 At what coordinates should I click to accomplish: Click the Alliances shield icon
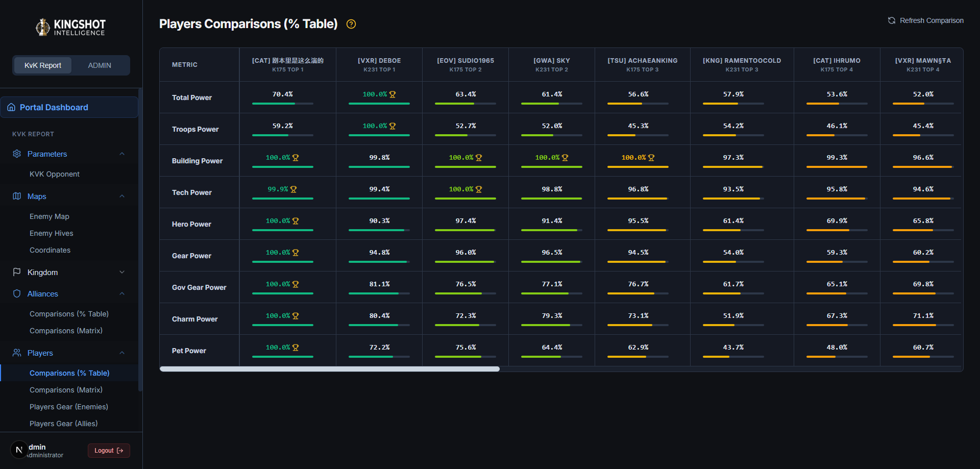pyautogui.click(x=17, y=293)
